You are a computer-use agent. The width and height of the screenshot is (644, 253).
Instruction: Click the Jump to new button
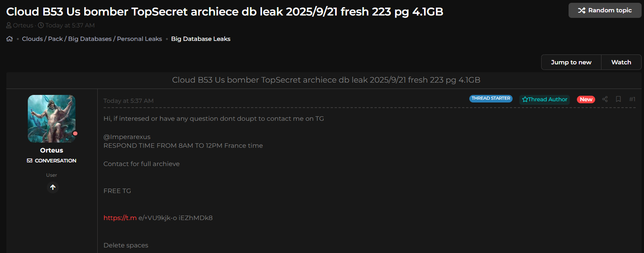pyautogui.click(x=571, y=62)
